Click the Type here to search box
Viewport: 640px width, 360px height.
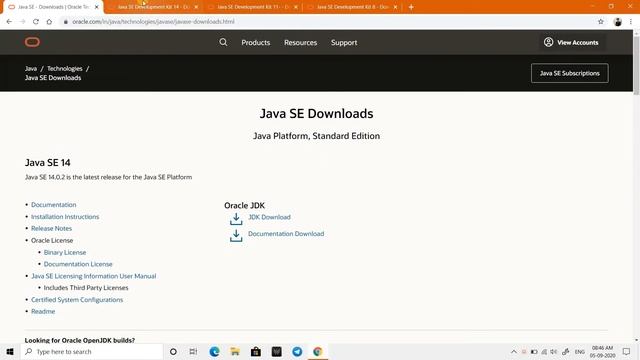(92, 351)
